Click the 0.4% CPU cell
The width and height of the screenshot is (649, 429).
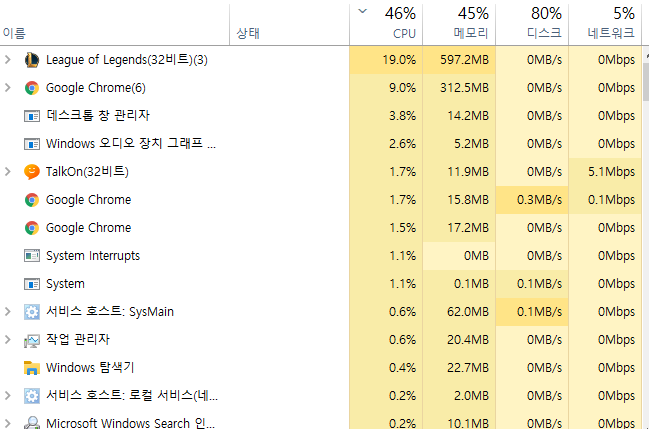386,368
